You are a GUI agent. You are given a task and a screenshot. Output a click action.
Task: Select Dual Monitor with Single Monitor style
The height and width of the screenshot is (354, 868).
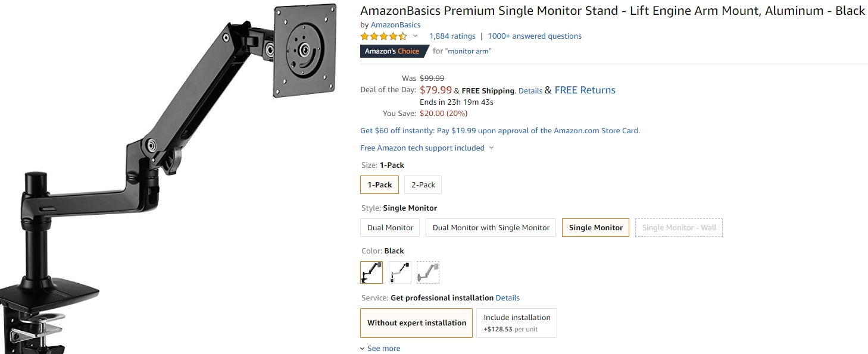tap(491, 228)
